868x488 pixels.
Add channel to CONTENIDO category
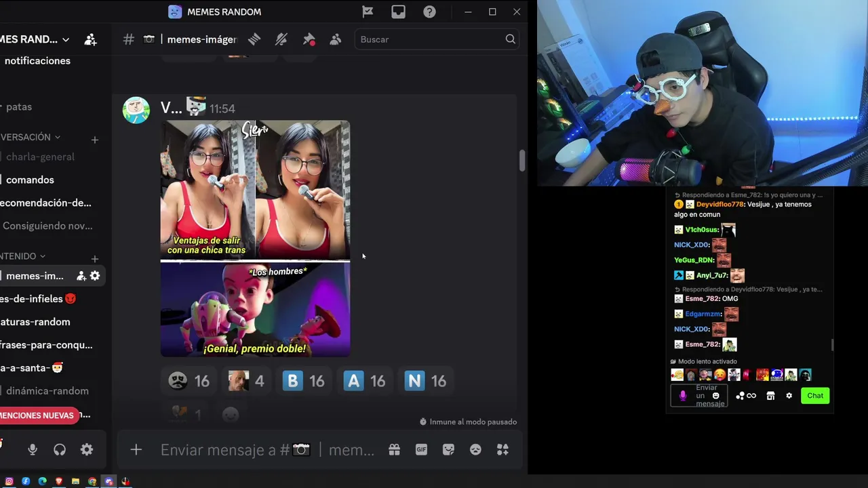[x=95, y=259]
